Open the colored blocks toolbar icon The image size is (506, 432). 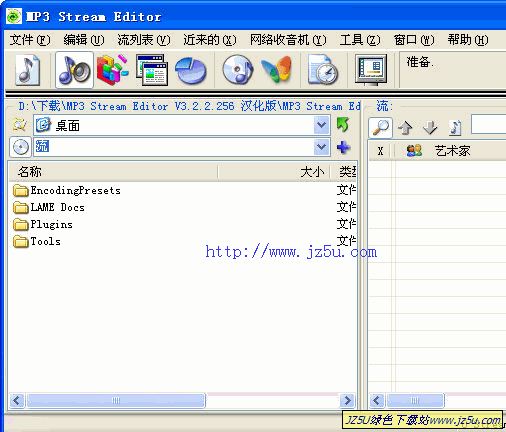coord(113,69)
